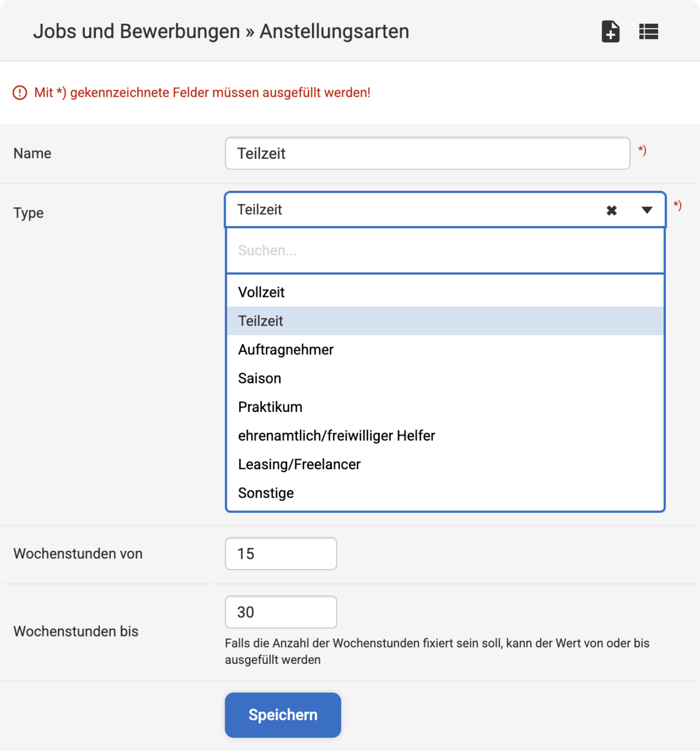Pick Sonstige from the list
This screenshot has height=751, width=700.
pyautogui.click(x=445, y=492)
